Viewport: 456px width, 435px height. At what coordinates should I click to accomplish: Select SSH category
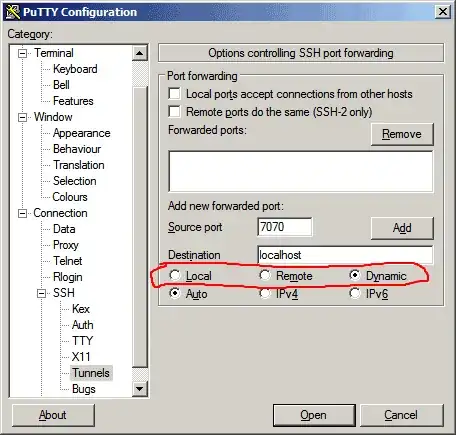click(x=64, y=293)
